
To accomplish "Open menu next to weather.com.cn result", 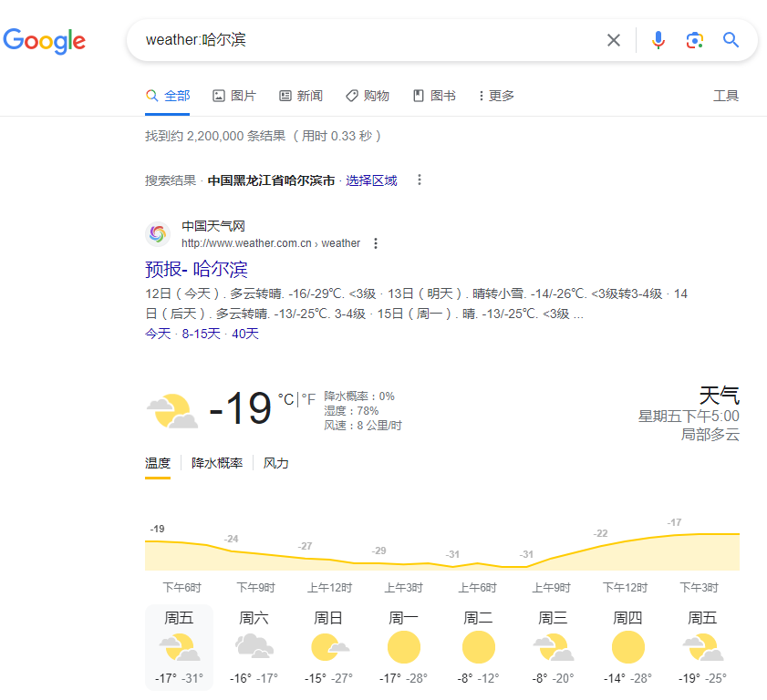I will (376, 243).
